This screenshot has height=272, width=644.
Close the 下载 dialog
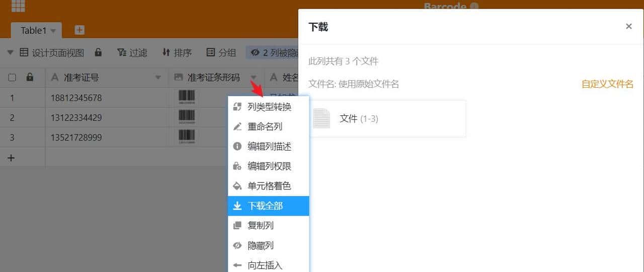tap(628, 26)
